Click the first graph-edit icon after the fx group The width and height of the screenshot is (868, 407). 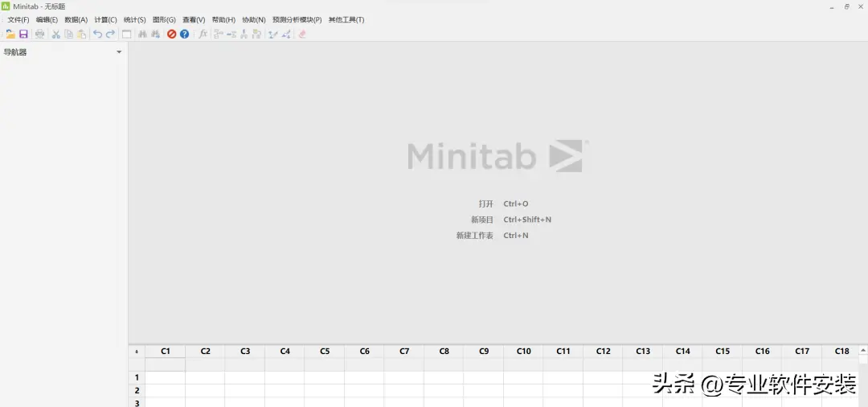[x=272, y=34]
